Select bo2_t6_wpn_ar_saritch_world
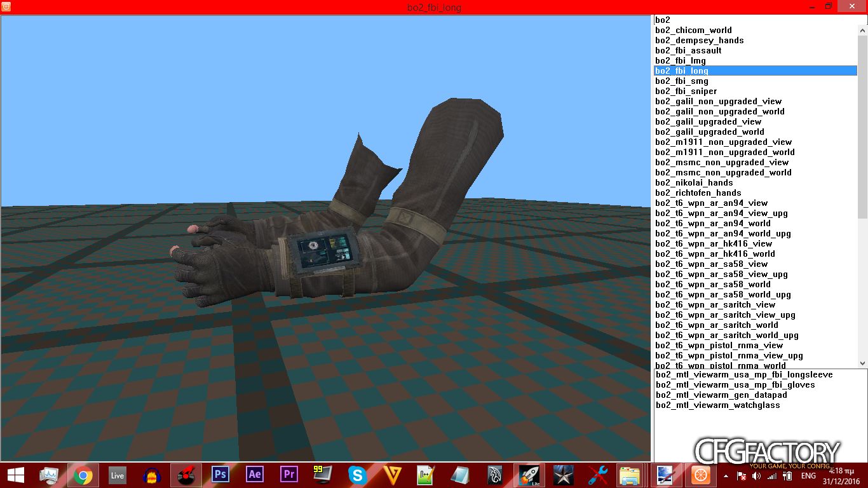Viewport: 868px width, 488px height. click(x=756, y=325)
